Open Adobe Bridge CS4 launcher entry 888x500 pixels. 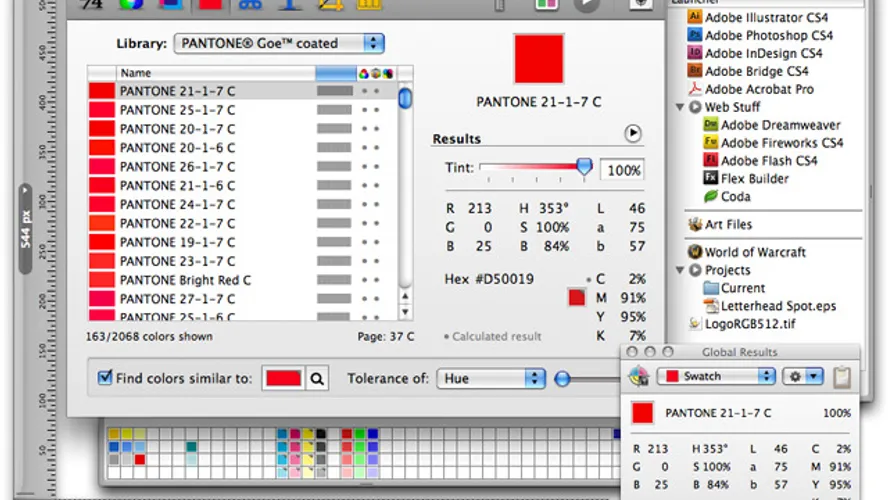748,71
